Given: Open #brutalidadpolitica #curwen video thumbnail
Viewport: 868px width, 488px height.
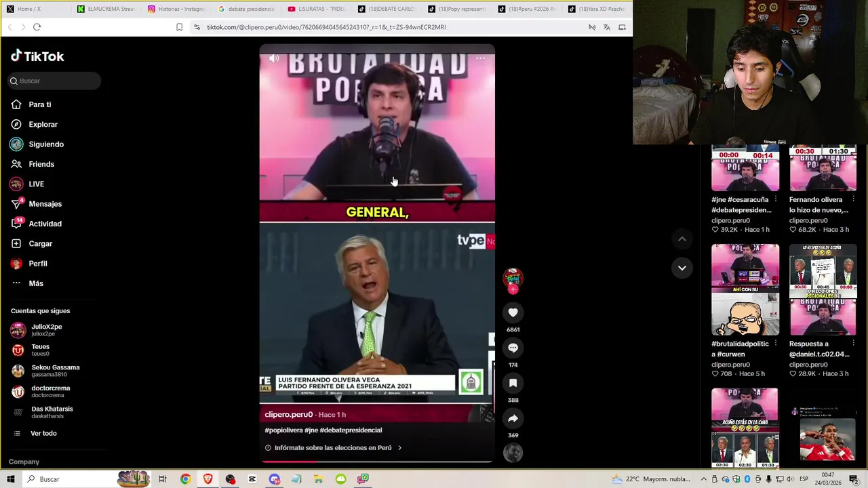Looking at the screenshot, I should pyautogui.click(x=745, y=290).
